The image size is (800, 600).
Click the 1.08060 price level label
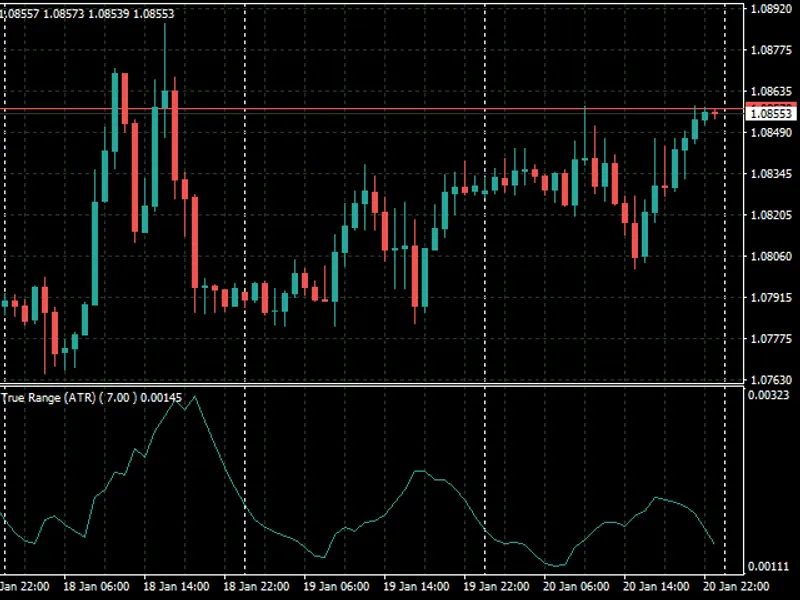[x=771, y=256]
